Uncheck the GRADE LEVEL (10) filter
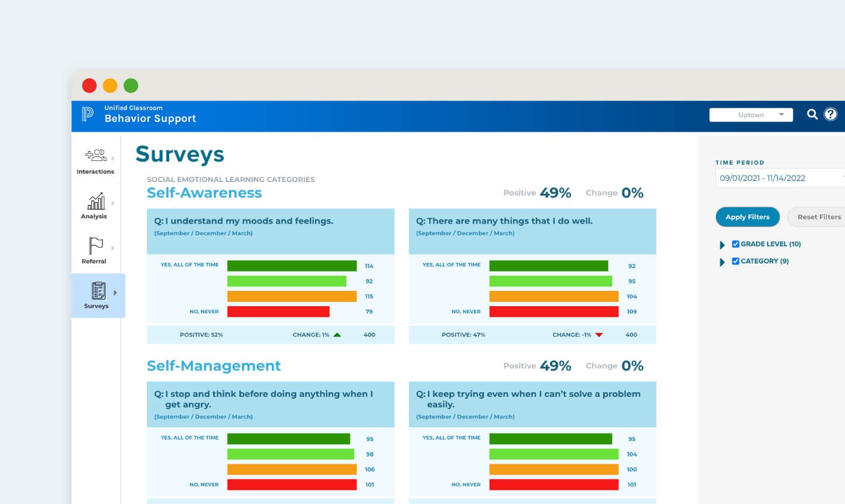This screenshot has height=504, width=845. tap(735, 244)
